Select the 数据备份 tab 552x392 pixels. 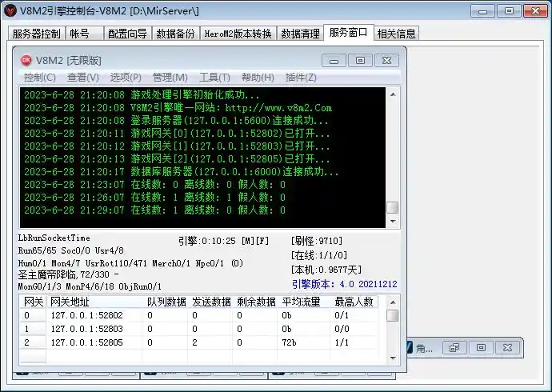pyautogui.click(x=176, y=34)
